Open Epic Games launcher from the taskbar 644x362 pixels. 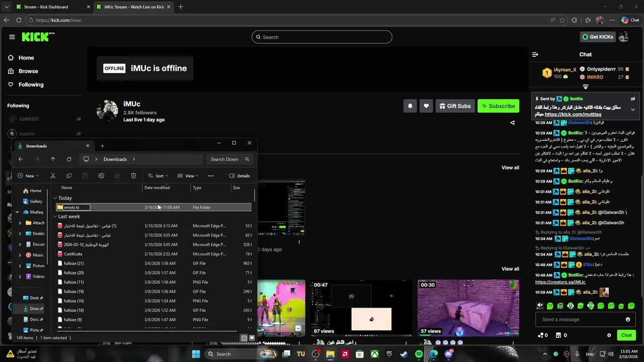point(389,354)
